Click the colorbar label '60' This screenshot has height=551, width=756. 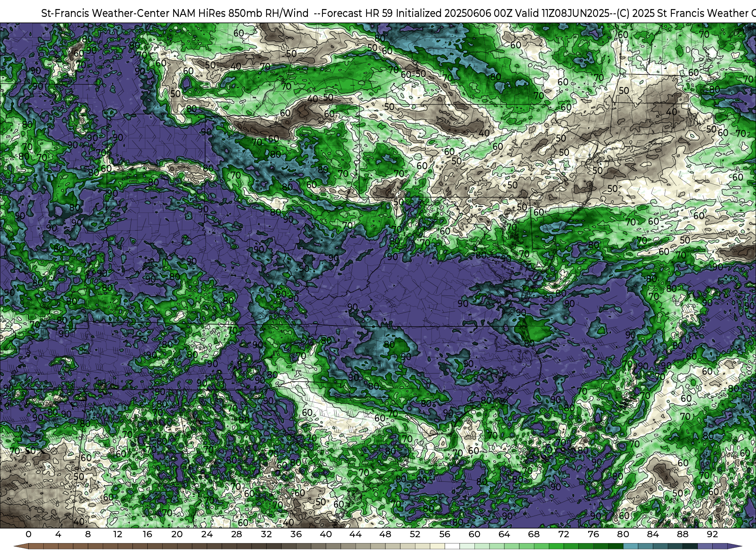pos(474,534)
